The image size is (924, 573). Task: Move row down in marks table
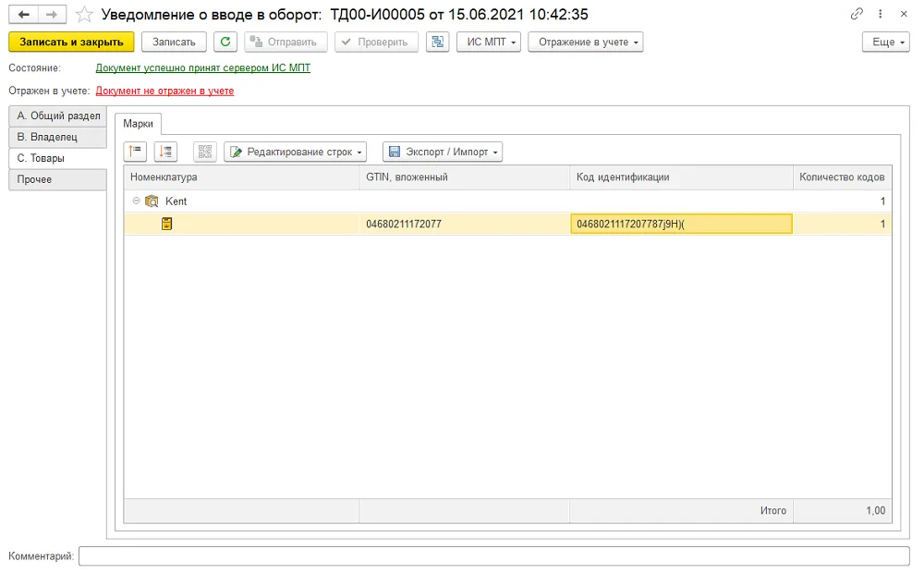click(165, 152)
